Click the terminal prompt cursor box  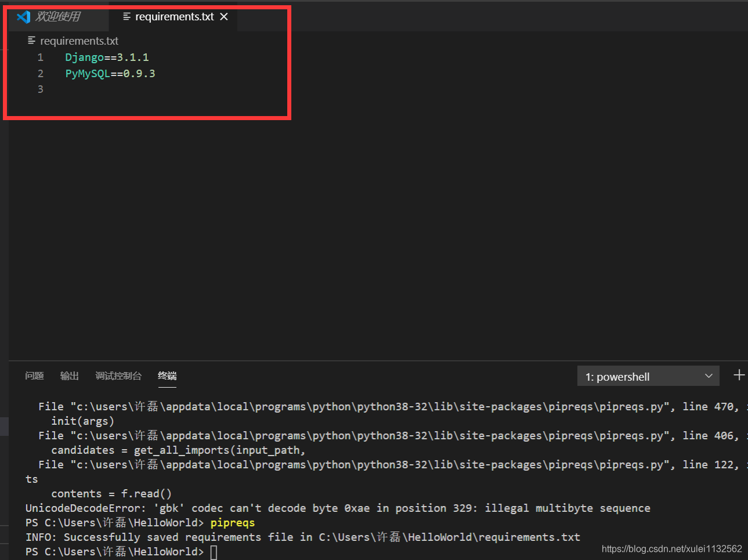(214, 552)
